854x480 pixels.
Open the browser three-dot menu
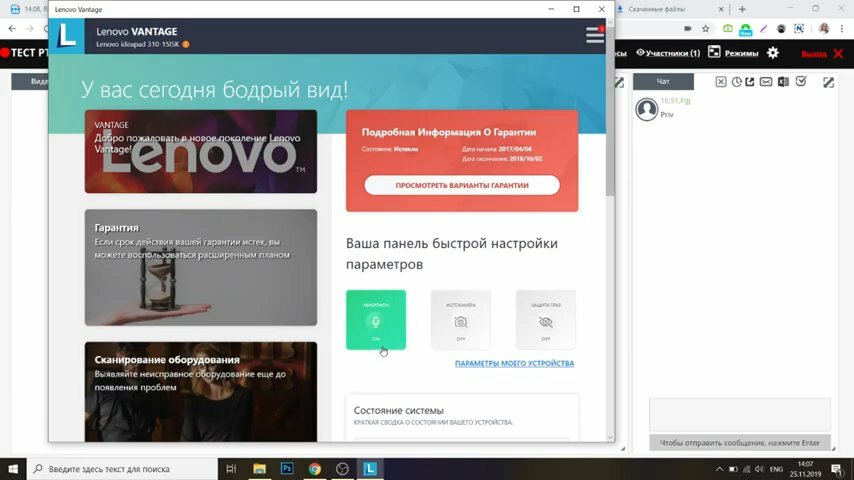click(843, 29)
